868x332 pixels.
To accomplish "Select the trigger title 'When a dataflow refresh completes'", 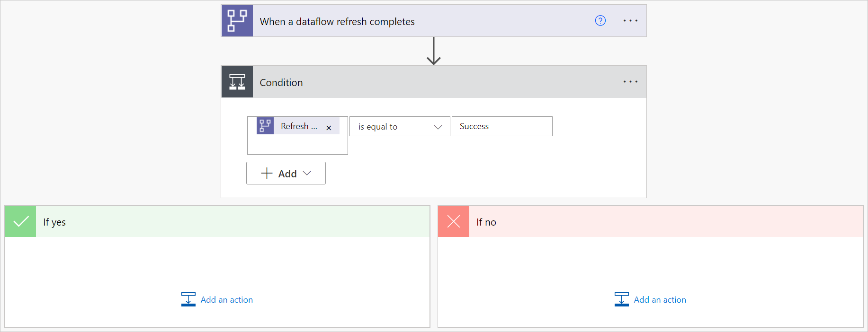I will (x=337, y=22).
